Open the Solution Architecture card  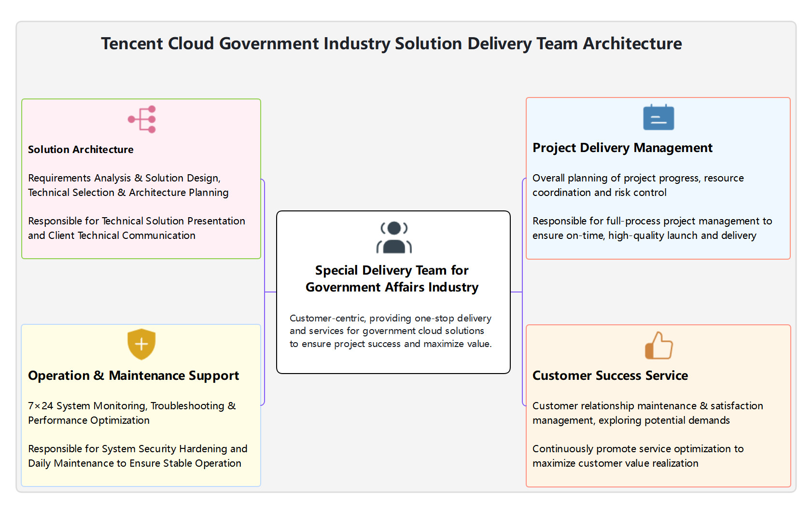(x=141, y=179)
